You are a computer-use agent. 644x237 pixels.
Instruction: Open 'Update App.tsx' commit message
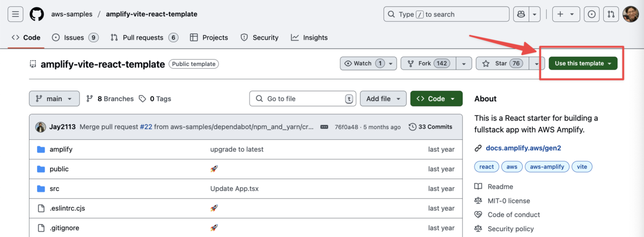[x=235, y=189]
